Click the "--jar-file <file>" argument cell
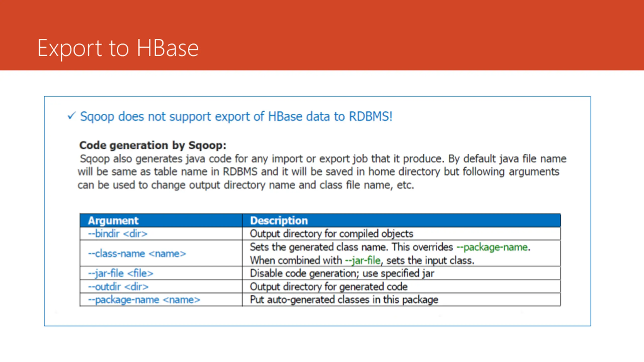The height and width of the screenshot is (362, 644). tap(161, 273)
